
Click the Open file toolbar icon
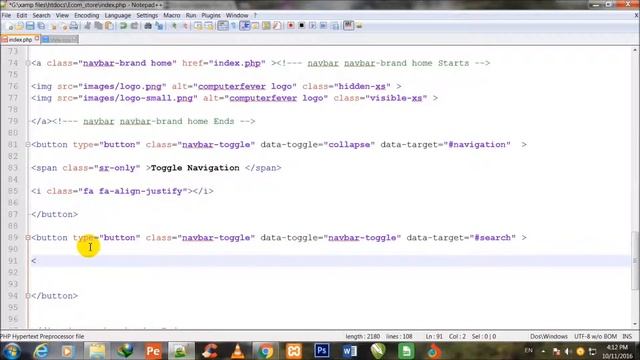(x=20, y=26)
